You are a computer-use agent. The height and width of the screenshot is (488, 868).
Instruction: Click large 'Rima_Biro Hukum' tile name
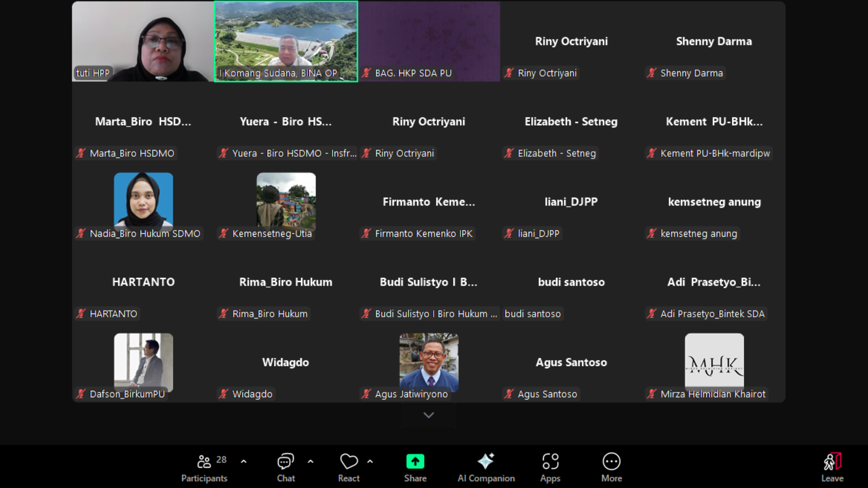286,282
